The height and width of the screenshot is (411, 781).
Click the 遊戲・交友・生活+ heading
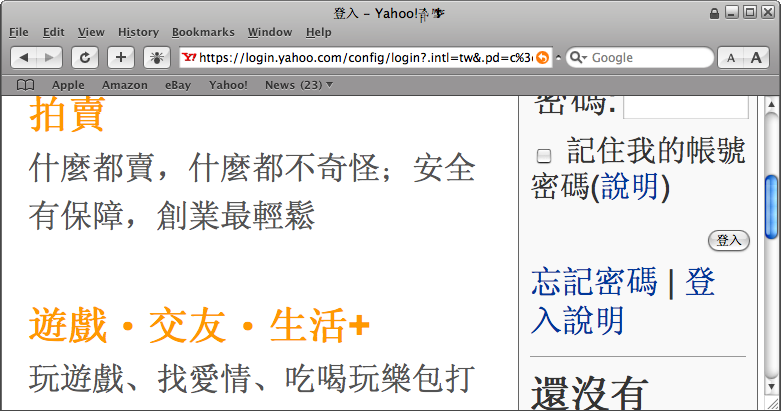199,325
